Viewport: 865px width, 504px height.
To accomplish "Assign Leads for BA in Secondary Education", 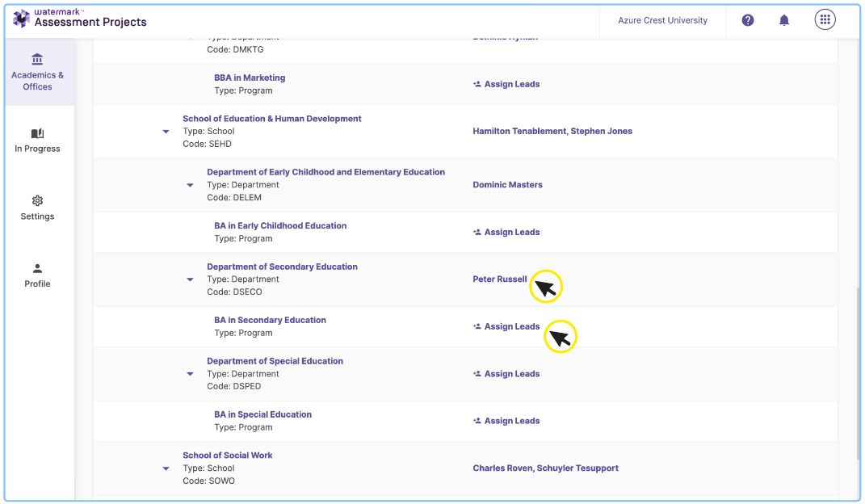I will (506, 326).
